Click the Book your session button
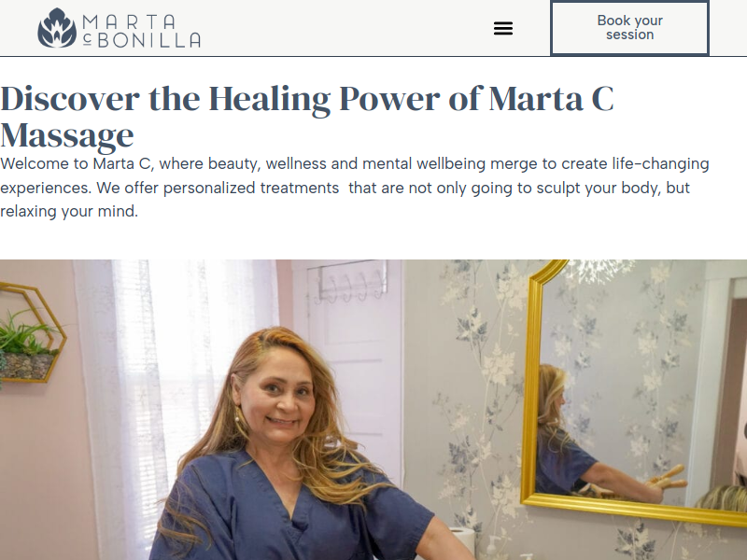 pos(629,28)
